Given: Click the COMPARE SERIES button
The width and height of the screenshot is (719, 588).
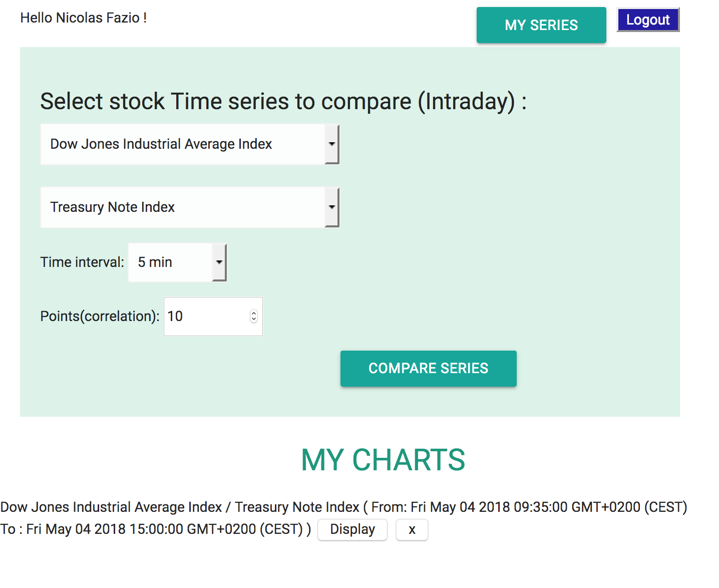Looking at the screenshot, I should pos(429,369).
